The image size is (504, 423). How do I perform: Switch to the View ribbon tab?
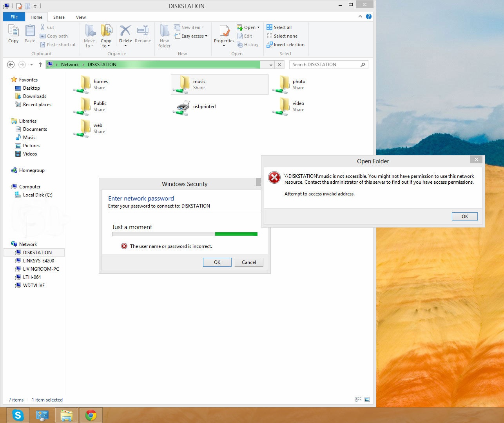(x=81, y=17)
